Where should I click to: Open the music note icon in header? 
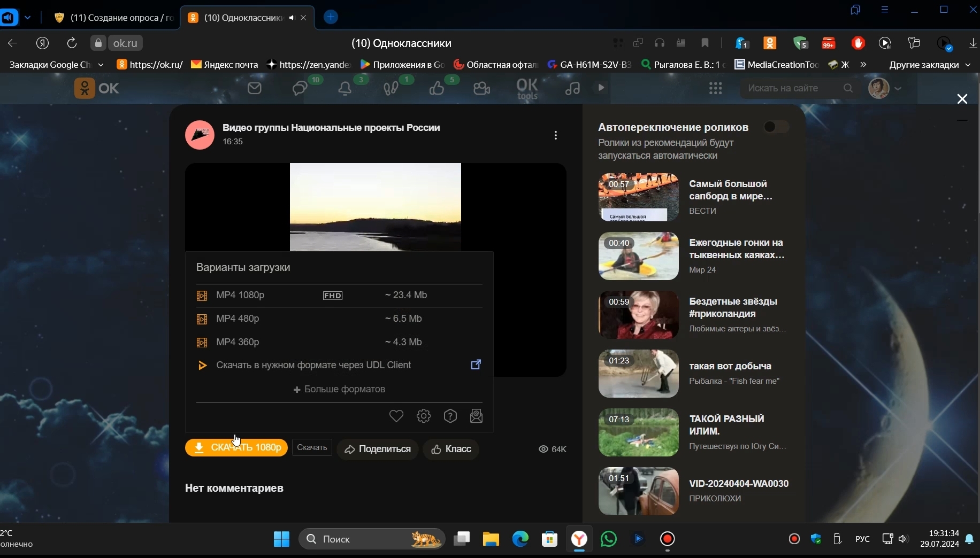[x=573, y=89]
